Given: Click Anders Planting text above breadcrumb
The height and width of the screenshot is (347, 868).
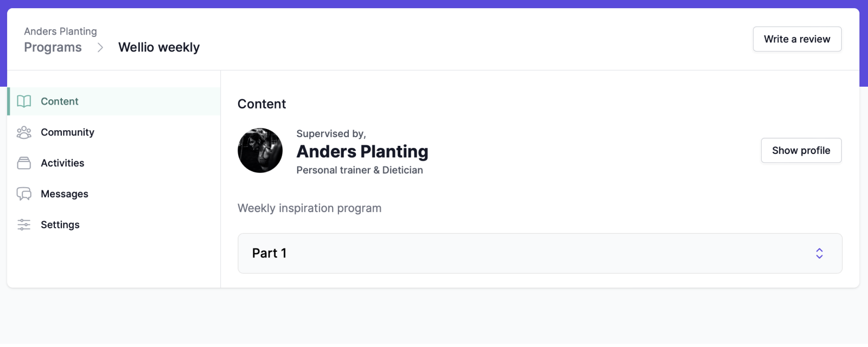Looking at the screenshot, I should point(60,31).
